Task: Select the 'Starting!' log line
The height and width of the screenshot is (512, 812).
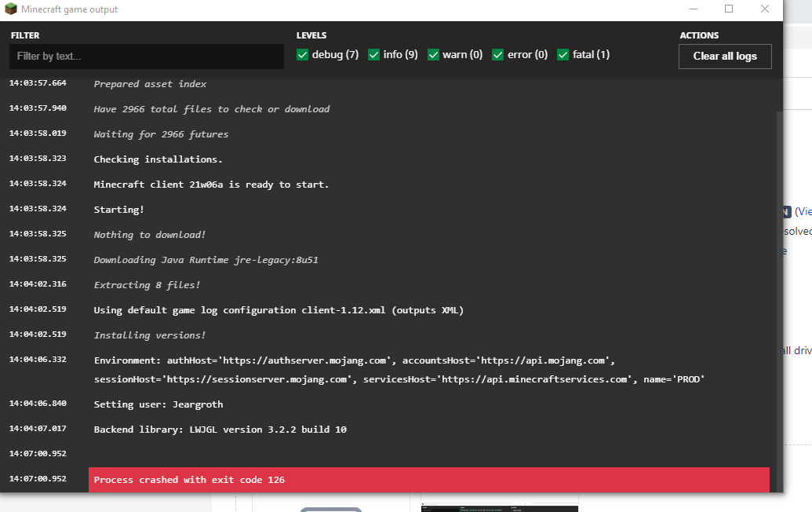Action: click(118, 210)
